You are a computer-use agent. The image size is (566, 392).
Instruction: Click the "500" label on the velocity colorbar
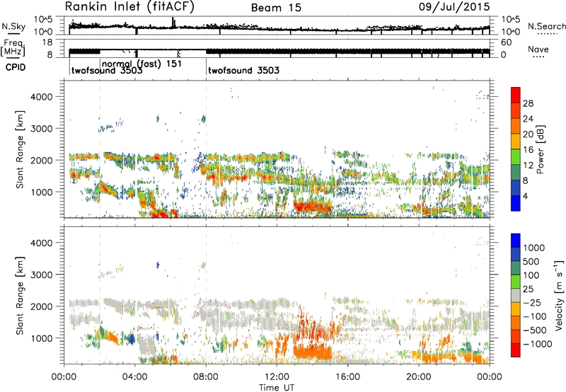(531, 262)
